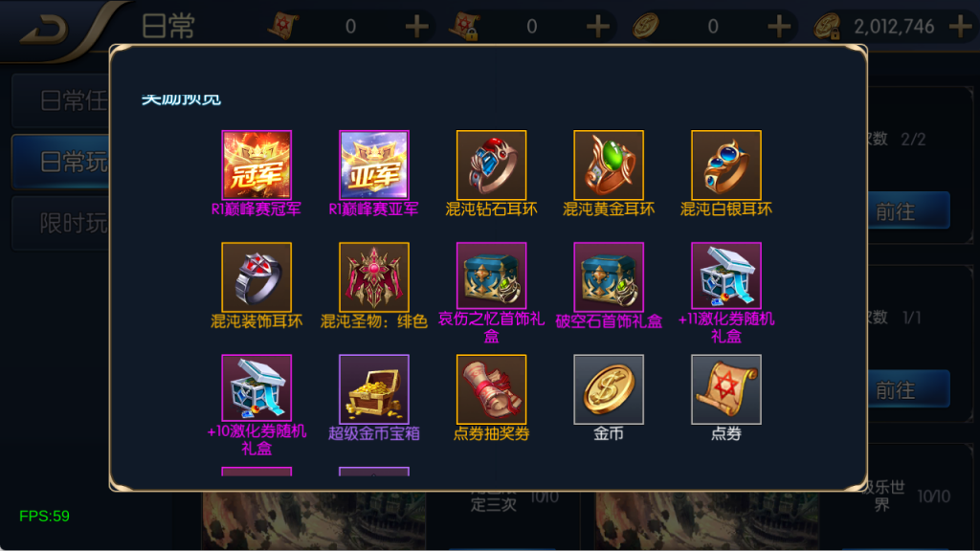Select the 混沌圣物：绯色 relic icon

pos(374,276)
